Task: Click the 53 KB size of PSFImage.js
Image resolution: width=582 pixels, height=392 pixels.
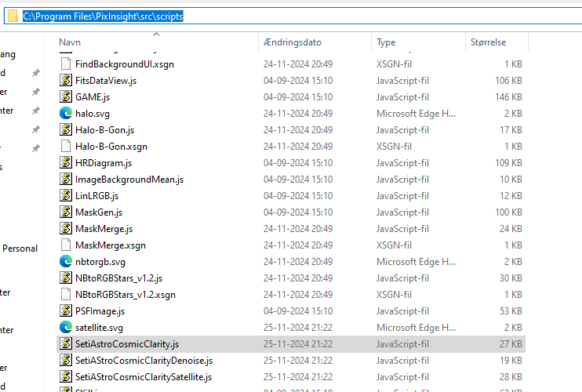Action: click(x=511, y=311)
